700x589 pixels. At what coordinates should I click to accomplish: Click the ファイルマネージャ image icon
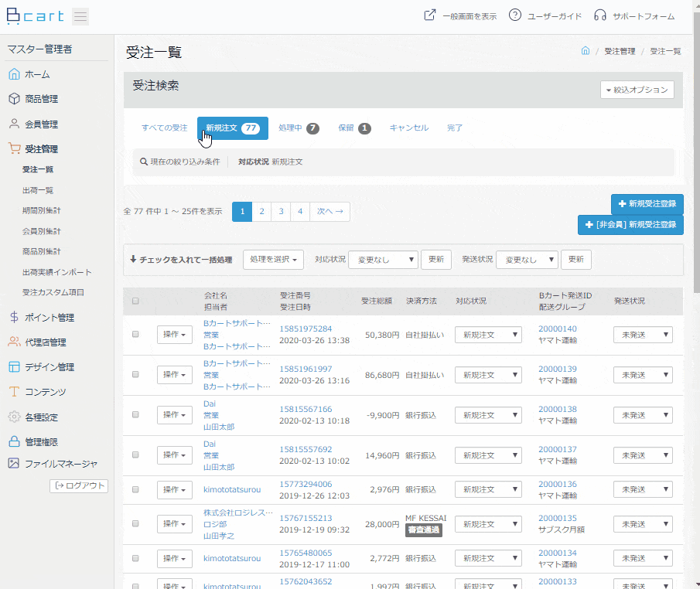pos(14,463)
